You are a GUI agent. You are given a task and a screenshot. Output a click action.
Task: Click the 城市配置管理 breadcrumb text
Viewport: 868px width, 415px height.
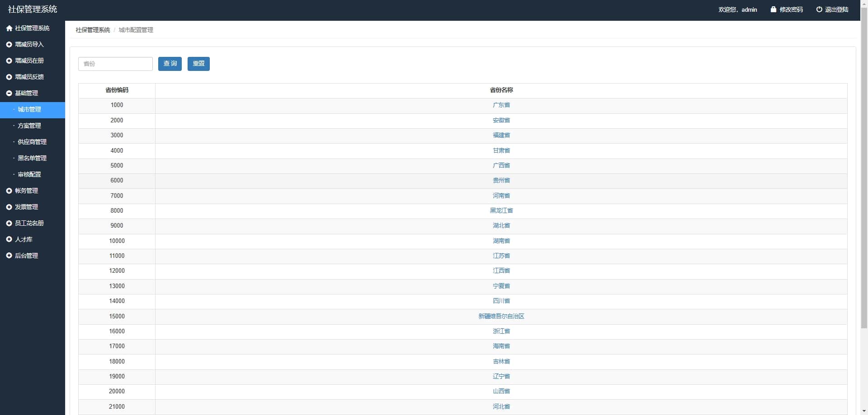point(136,30)
